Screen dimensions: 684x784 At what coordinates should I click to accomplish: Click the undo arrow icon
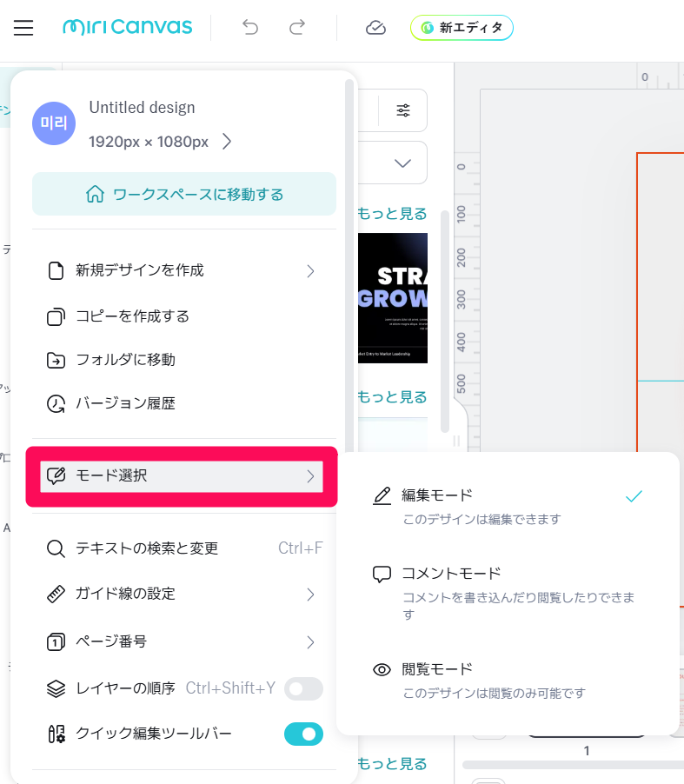tap(250, 28)
